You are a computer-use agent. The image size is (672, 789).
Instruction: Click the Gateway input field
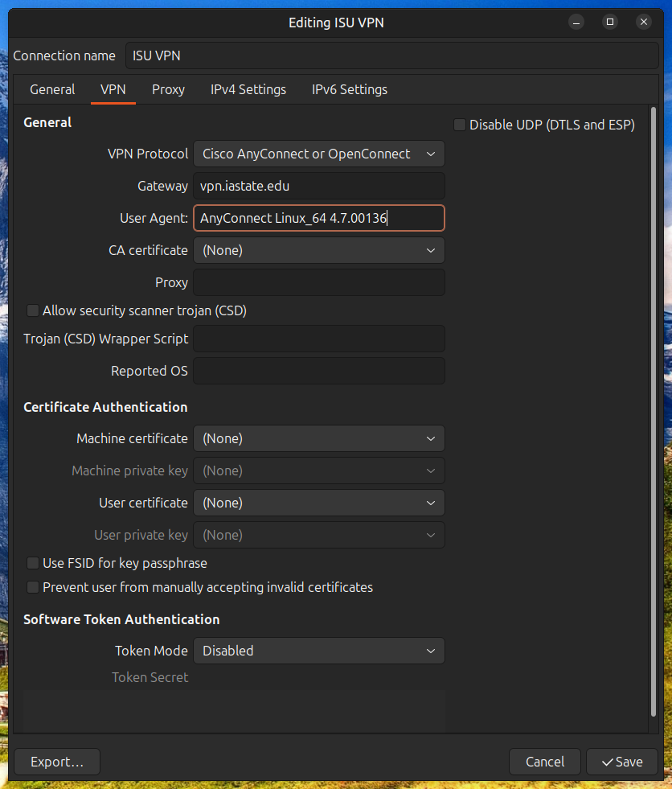(x=319, y=186)
